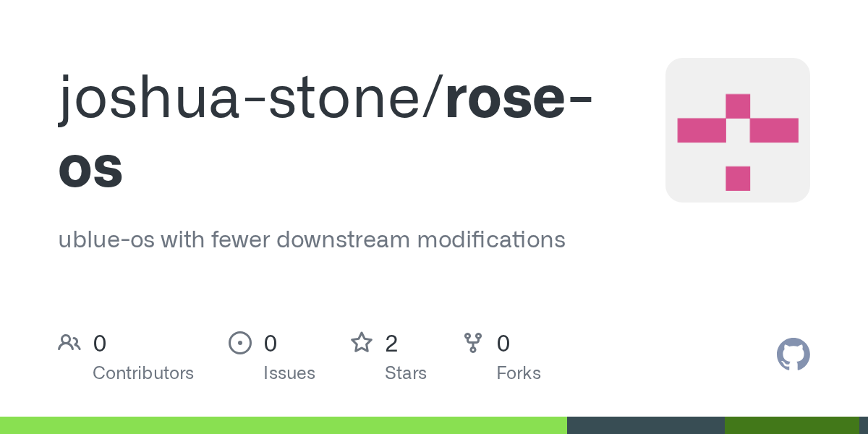The image size is (868, 434).
Task: Select the dark green language bar segment
Action: click(x=791, y=425)
